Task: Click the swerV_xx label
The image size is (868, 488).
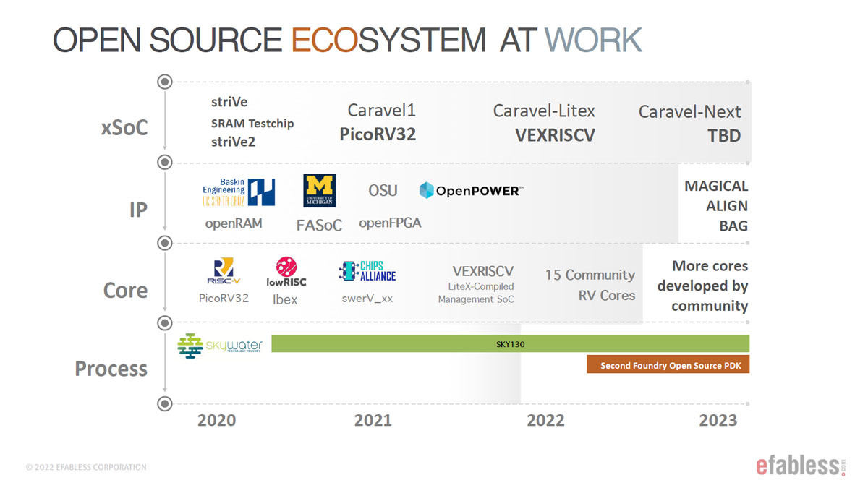Action: pos(367,297)
